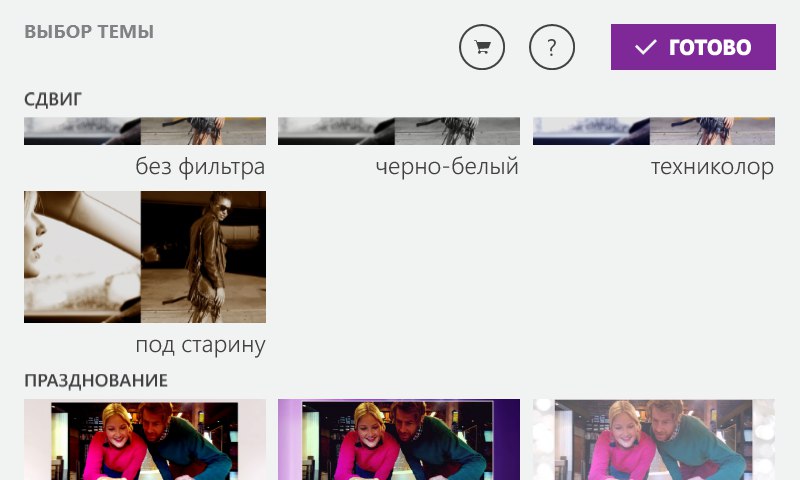Pick the ПРАЗДНОВАНИЕ theme with bokeh border
800x480 pixels.
[654, 440]
